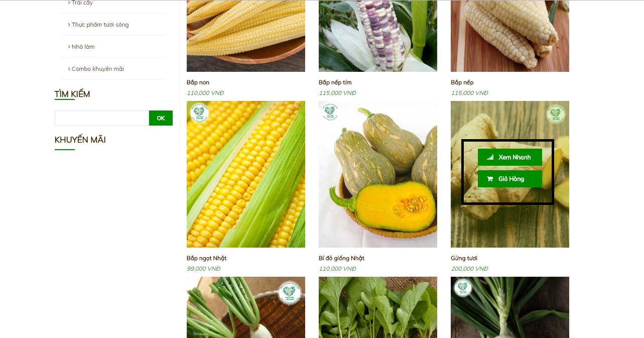Viewport: 644px width, 338px height.
Task: Add ginger to cart with Giỏ Hàng
Action: point(510,179)
